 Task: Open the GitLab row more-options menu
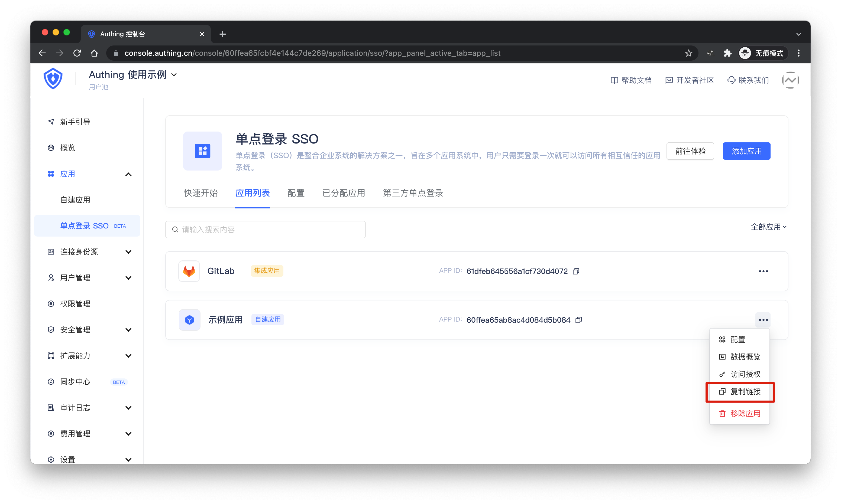tap(763, 271)
